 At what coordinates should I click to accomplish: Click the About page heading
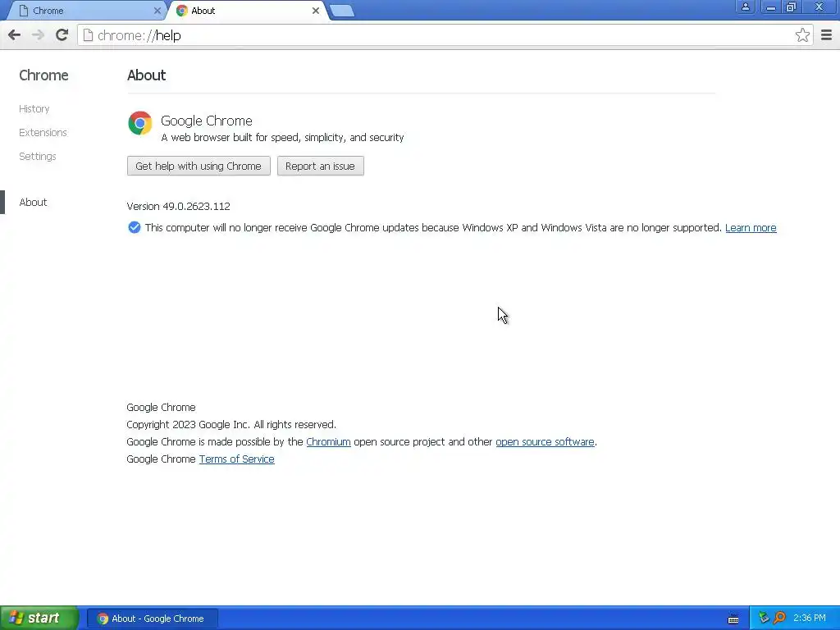click(x=146, y=75)
